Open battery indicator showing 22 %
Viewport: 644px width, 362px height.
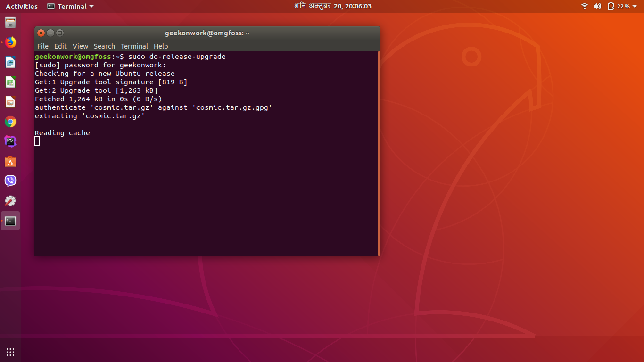coord(619,6)
